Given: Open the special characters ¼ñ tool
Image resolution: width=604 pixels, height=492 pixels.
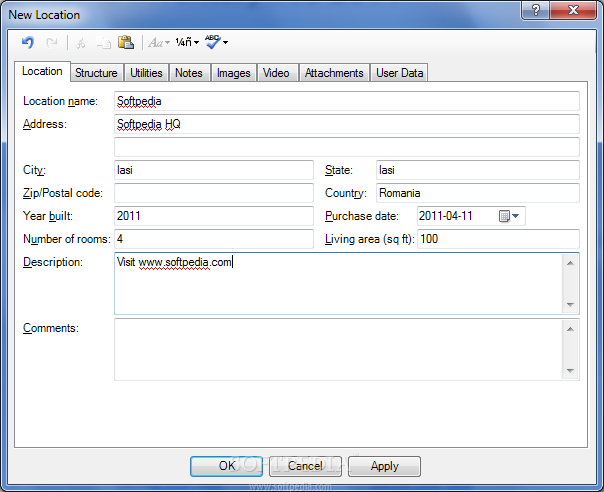Looking at the screenshot, I should [x=183, y=42].
